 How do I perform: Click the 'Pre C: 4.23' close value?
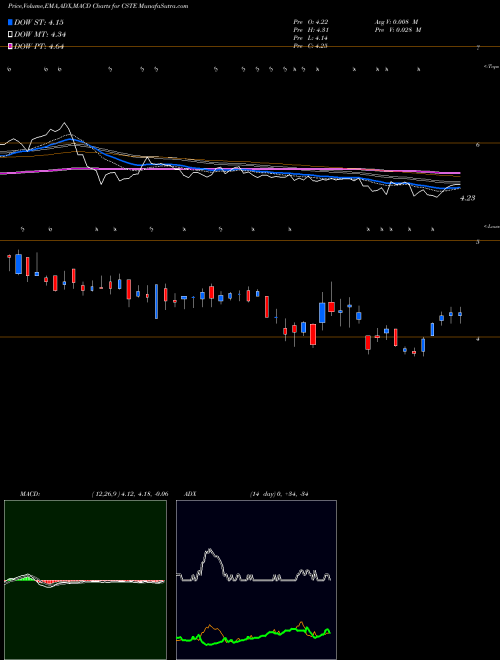(x=311, y=46)
